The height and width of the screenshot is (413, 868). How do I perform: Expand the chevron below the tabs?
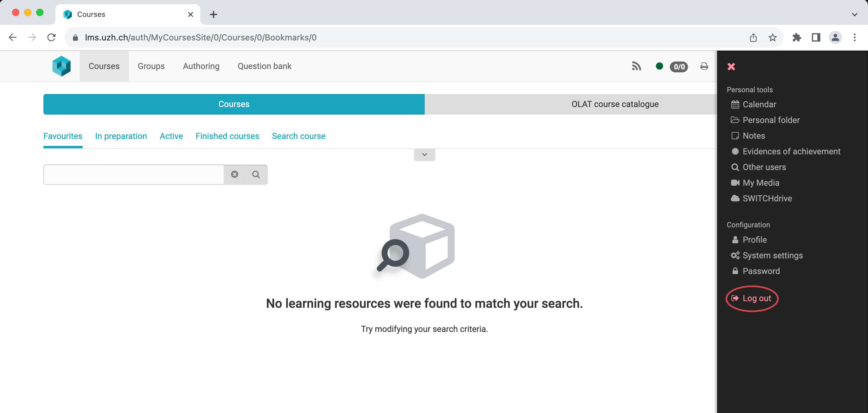coord(425,155)
